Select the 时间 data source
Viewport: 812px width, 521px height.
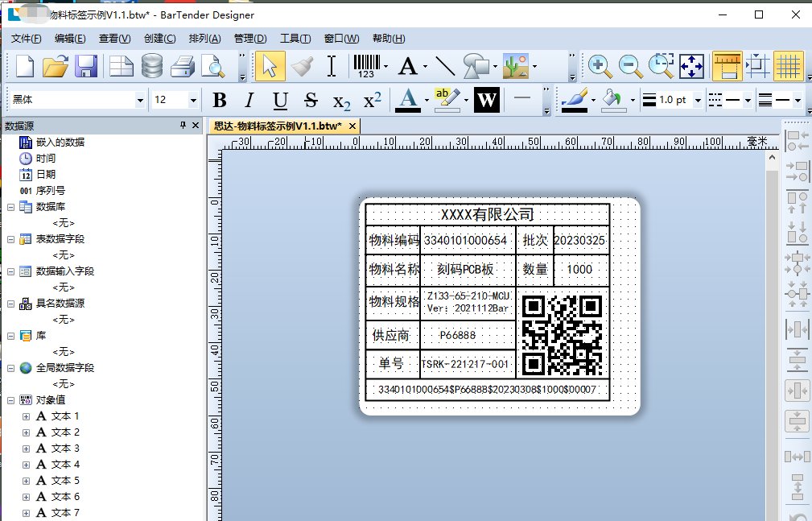[x=46, y=158]
